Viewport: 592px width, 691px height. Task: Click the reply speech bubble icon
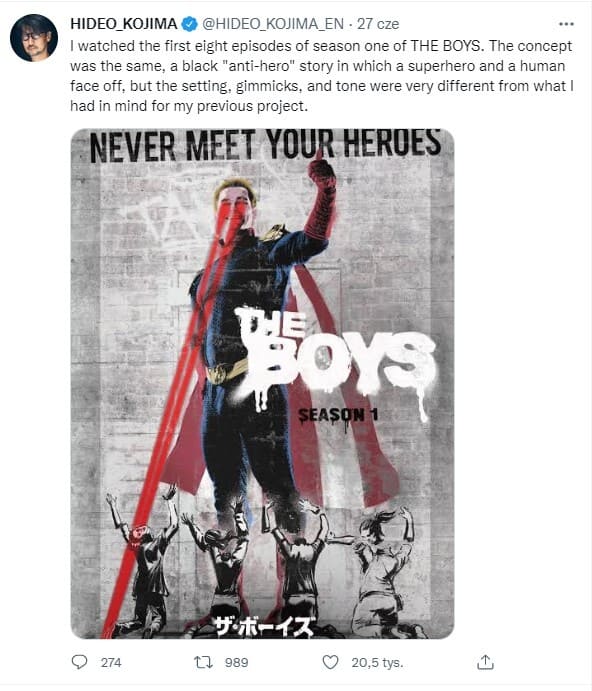point(79,662)
